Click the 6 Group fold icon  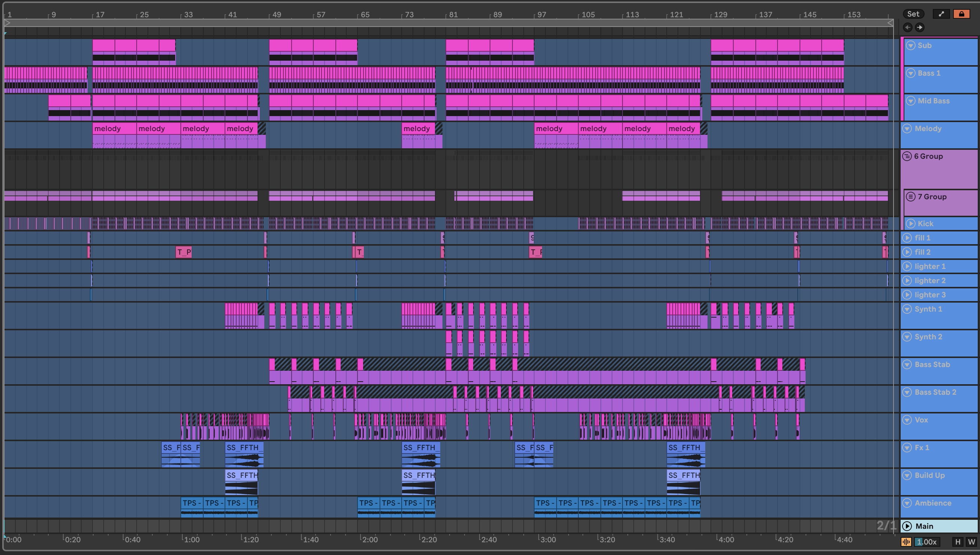point(907,156)
